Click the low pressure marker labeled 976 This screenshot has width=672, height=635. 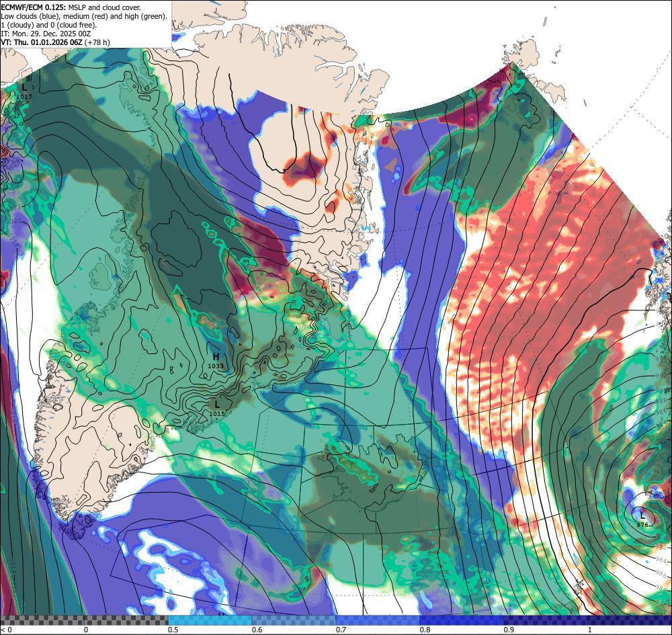click(x=642, y=519)
